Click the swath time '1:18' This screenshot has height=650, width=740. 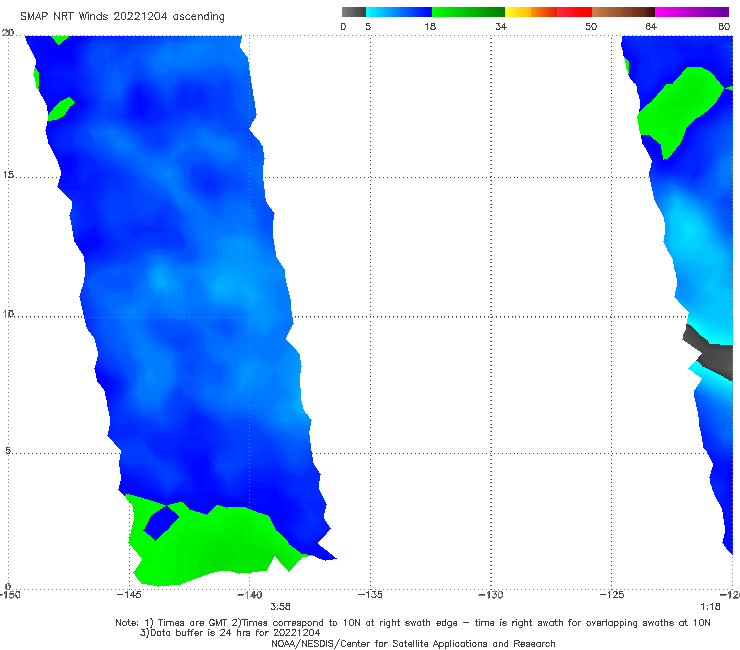[x=710, y=607]
